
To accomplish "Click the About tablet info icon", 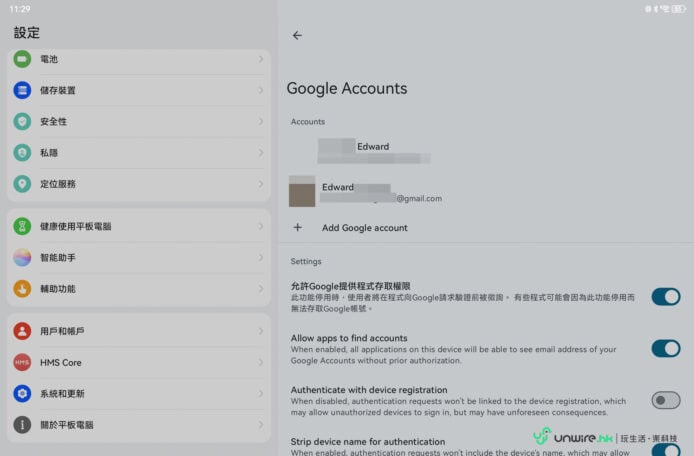I will point(22,425).
